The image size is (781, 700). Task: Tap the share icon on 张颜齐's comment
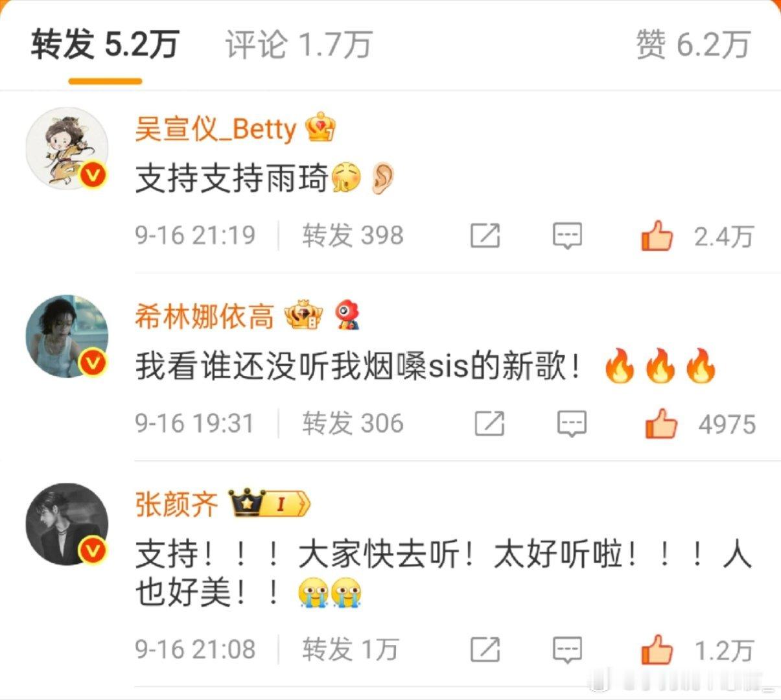[x=485, y=649]
